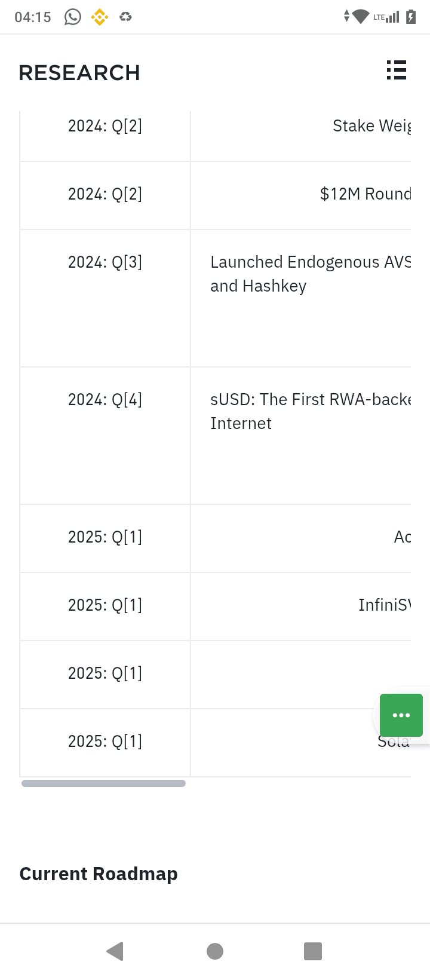Tap the LTE signal strength icon
Image resolution: width=430 pixels, height=980 pixels.
pos(386,17)
